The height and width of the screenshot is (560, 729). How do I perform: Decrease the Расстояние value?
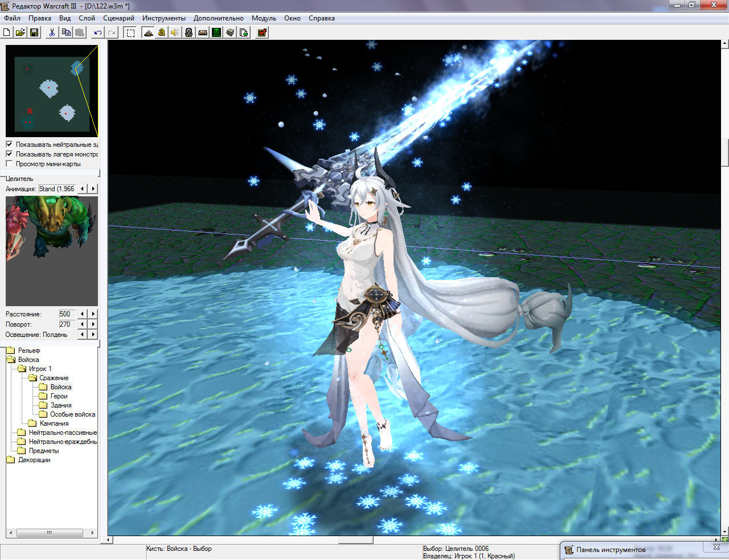pos(83,314)
